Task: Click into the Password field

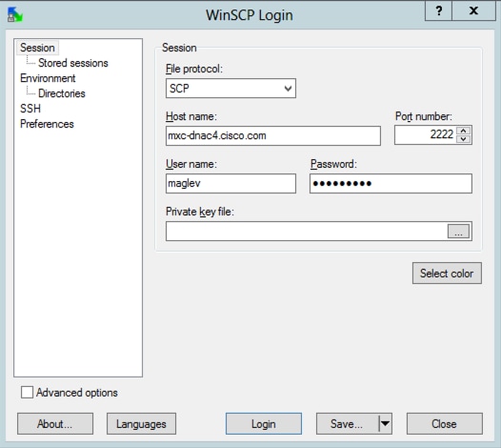Action: tap(391, 183)
